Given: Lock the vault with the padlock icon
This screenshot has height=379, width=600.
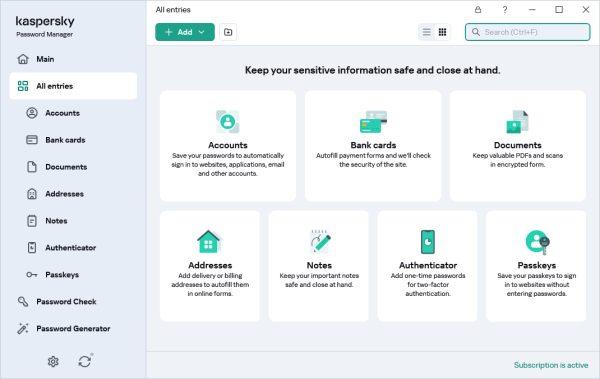Looking at the screenshot, I should [x=478, y=10].
